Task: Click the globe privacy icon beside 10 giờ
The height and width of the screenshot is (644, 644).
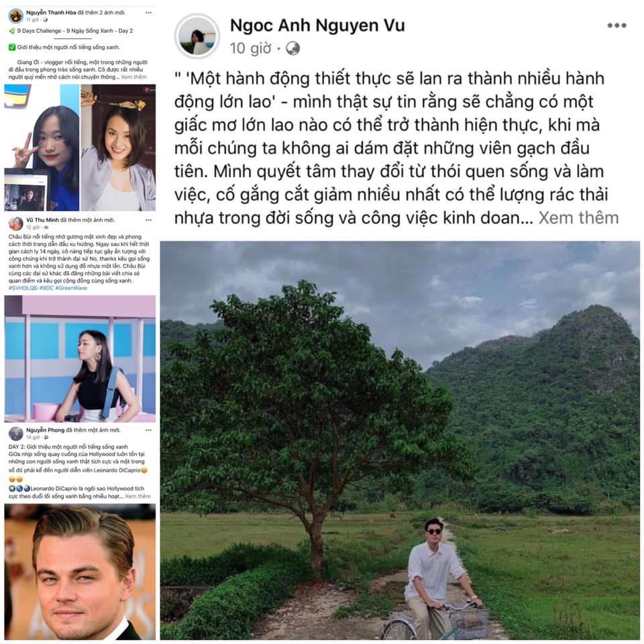Action: 293,48
